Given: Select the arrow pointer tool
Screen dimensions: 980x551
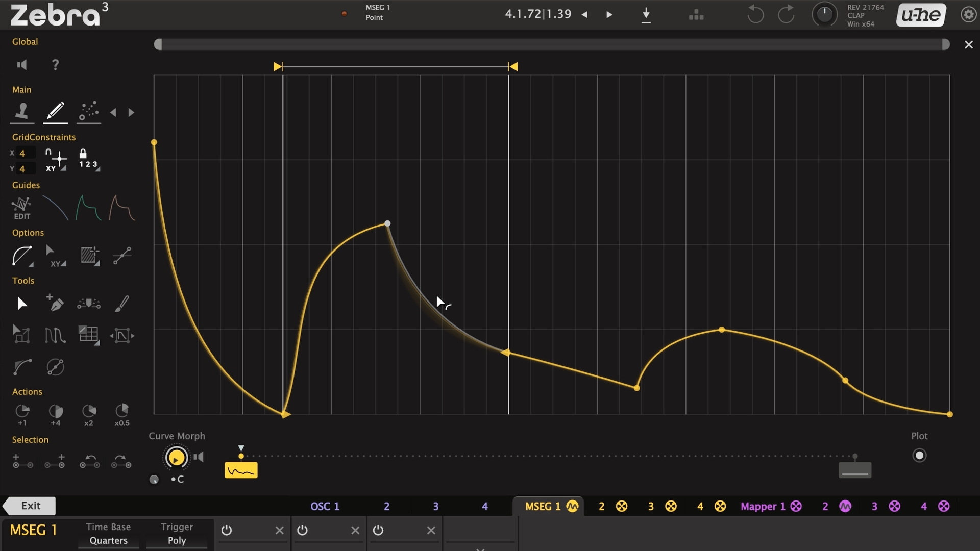Looking at the screenshot, I should coord(21,304).
